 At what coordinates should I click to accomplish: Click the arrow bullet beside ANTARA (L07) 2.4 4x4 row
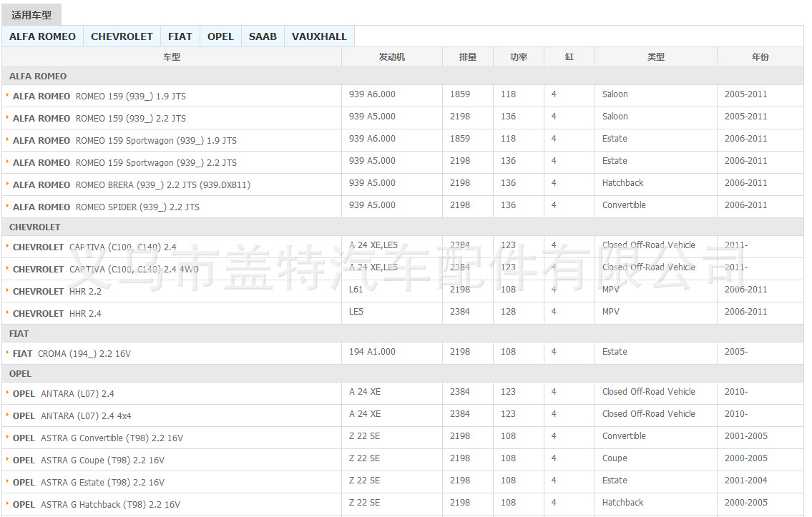point(7,415)
